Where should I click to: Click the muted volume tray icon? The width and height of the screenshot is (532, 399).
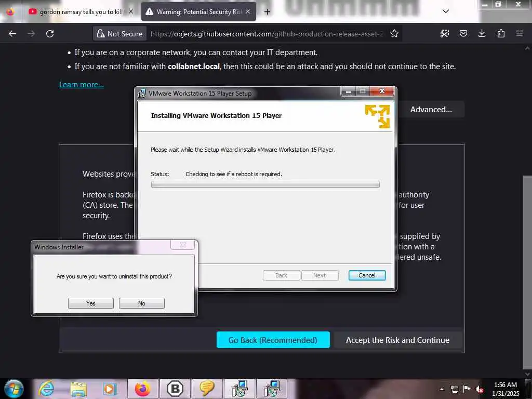coord(480,389)
